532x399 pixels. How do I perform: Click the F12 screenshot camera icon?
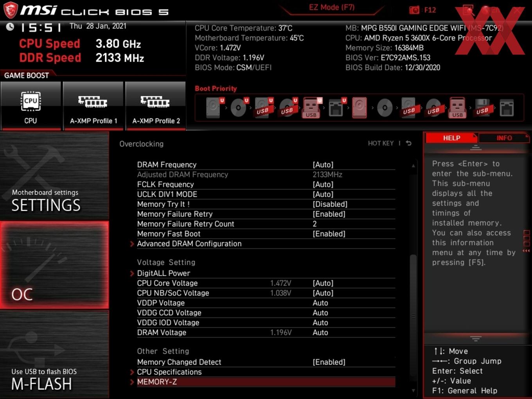(x=414, y=10)
